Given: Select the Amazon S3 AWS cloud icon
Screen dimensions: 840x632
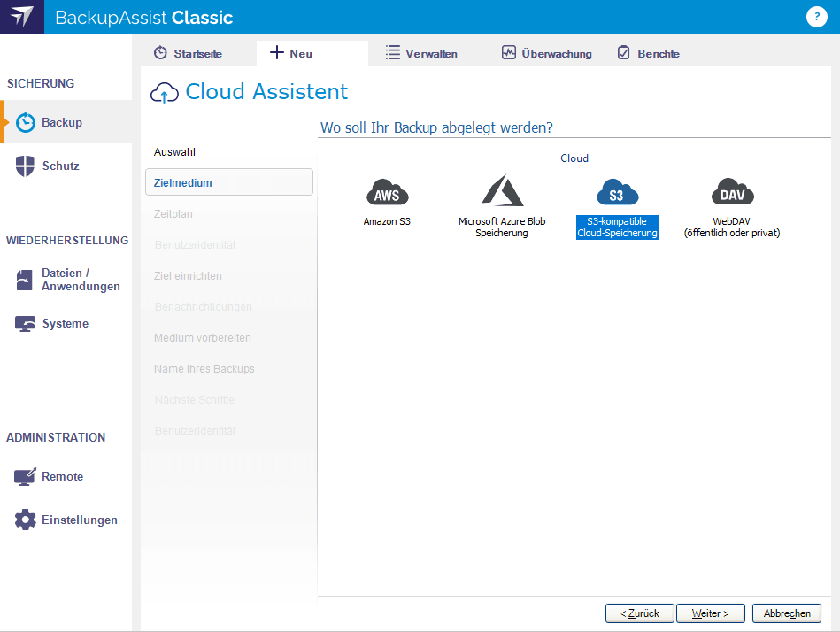Looking at the screenshot, I should tap(388, 193).
